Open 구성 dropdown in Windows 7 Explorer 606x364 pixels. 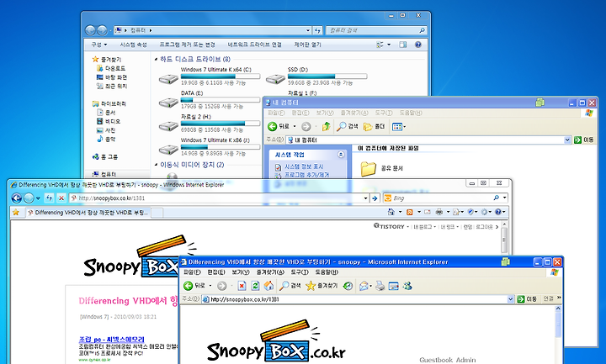tap(99, 45)
